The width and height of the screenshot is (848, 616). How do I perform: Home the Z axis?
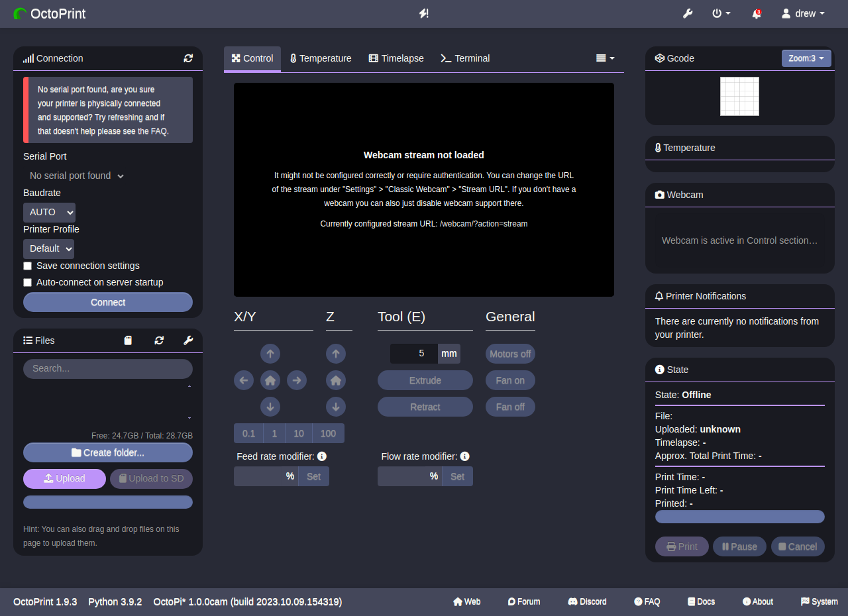click(336, 380)
